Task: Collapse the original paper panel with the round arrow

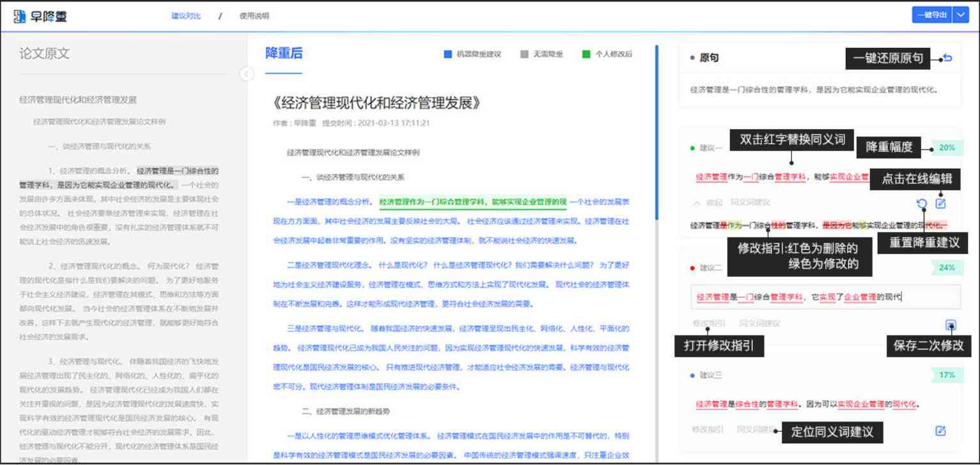Action: click(x=247, y=74)
